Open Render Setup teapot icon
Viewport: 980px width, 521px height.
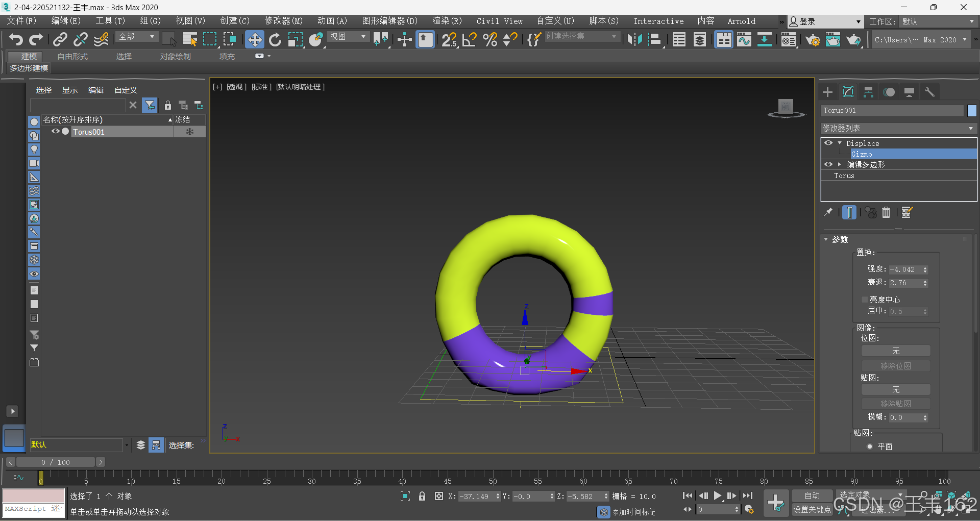813,39
